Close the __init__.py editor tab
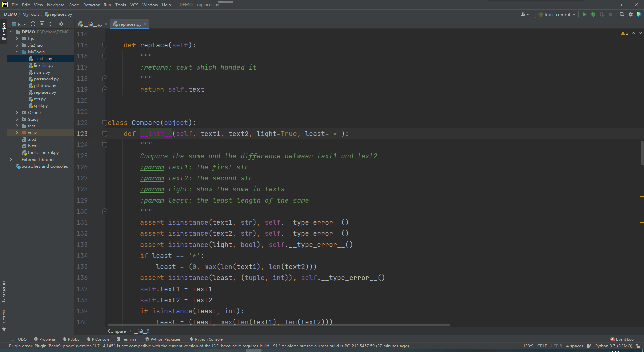644x352 pixels. pyautogui.click(x=106, y=24)
